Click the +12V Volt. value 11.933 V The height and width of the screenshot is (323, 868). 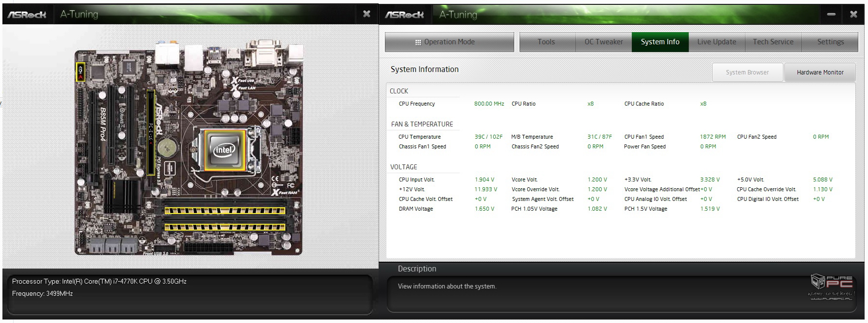[486, 189]
